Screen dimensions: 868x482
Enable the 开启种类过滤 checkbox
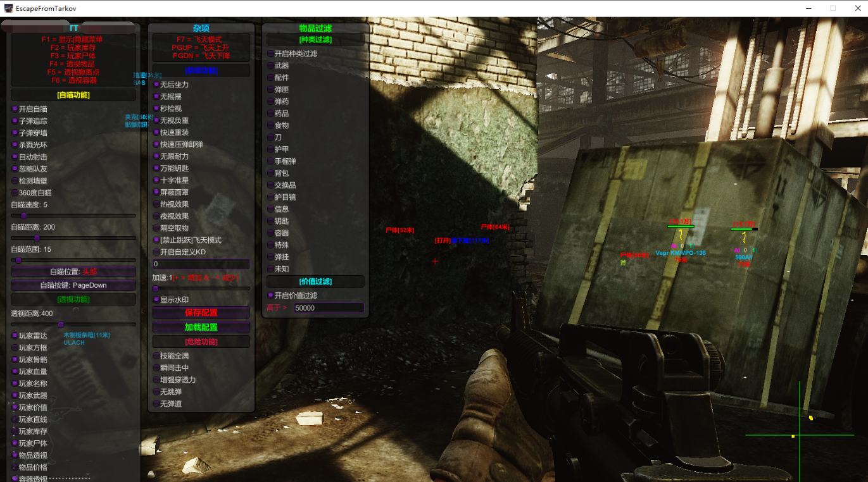tap(270, 54)
